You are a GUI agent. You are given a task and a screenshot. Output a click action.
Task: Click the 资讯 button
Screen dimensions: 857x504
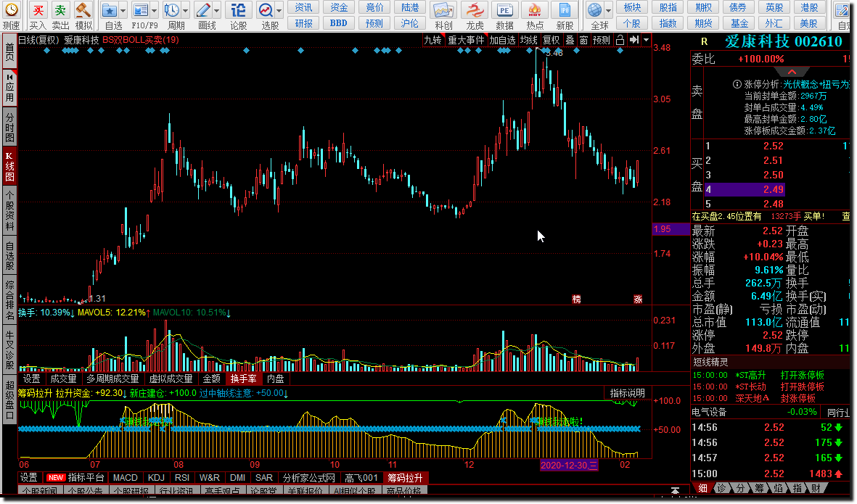point(303,7)
